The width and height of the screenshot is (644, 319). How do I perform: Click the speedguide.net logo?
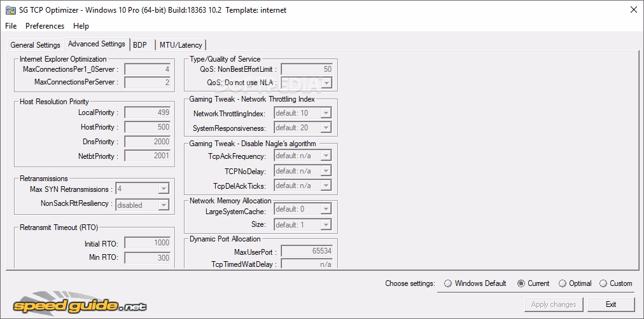click(x=80, y=303)
